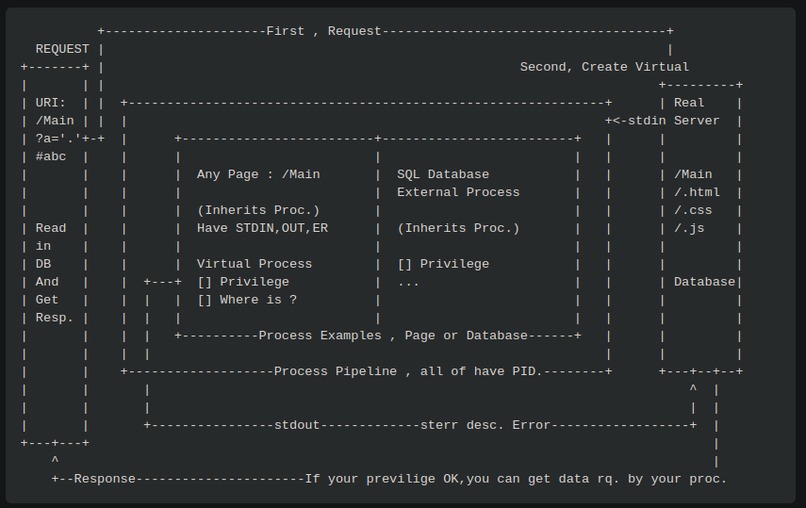Click the "Real" label in the server box
The height and width of the screenshot is (508, 806).
(x=689, y=103)
